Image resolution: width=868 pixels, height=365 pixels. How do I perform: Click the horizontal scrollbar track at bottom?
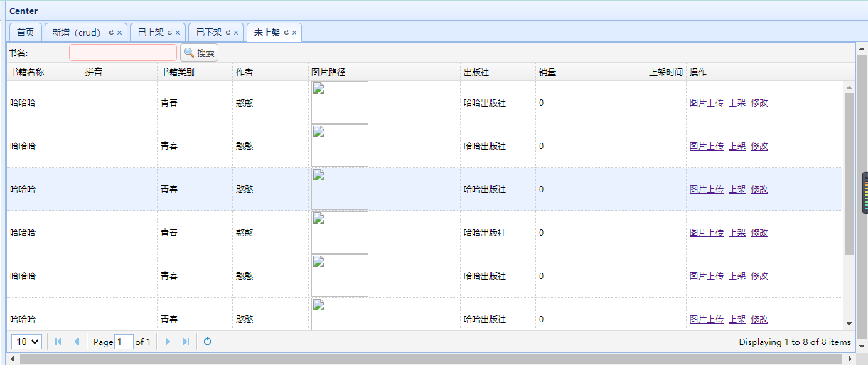(431, 359)
